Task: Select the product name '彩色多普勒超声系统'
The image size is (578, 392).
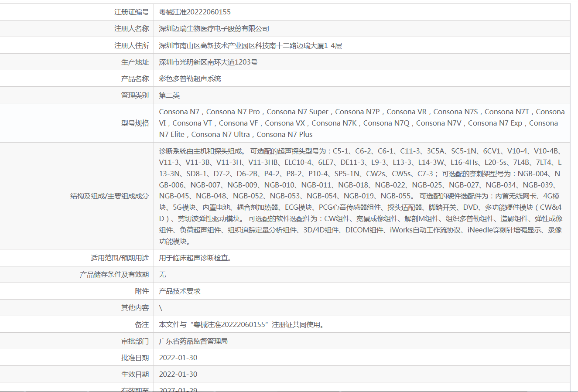Action: click(190, 78)
